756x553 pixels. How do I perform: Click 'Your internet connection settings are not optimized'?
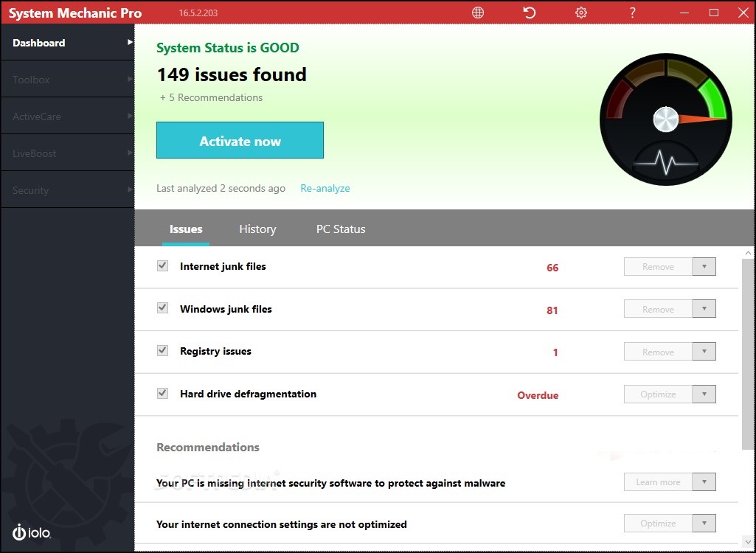tap(282, 524)
